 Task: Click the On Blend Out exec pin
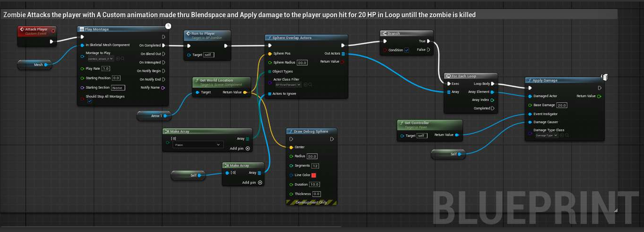click(x=164, y=54)
